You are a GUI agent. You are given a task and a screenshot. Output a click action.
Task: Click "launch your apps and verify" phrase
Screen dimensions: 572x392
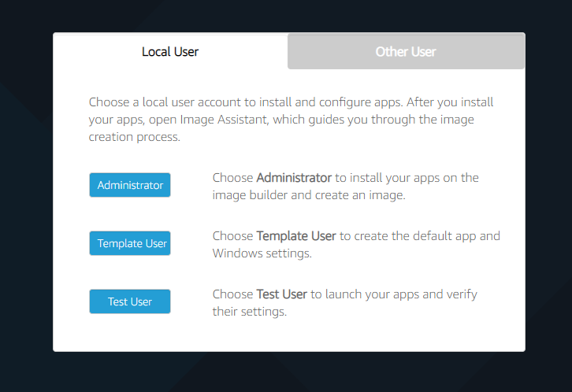[394, 294]
